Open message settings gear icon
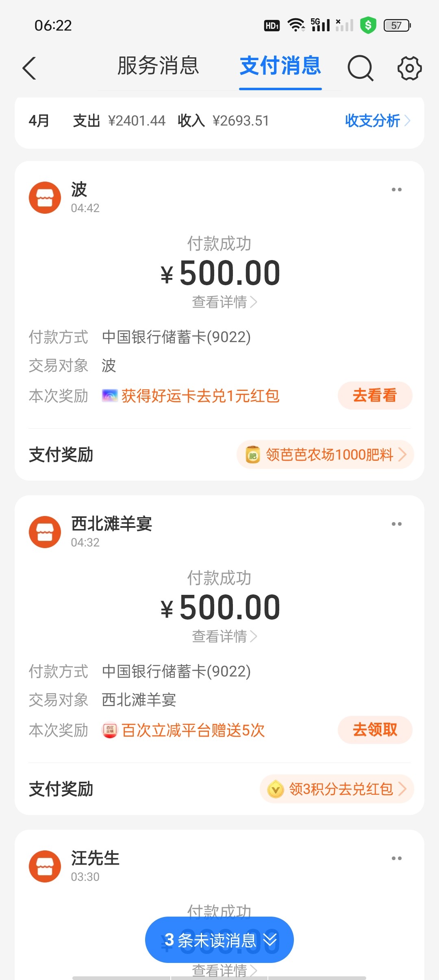 pyautogui.click(x=409, y=68)
